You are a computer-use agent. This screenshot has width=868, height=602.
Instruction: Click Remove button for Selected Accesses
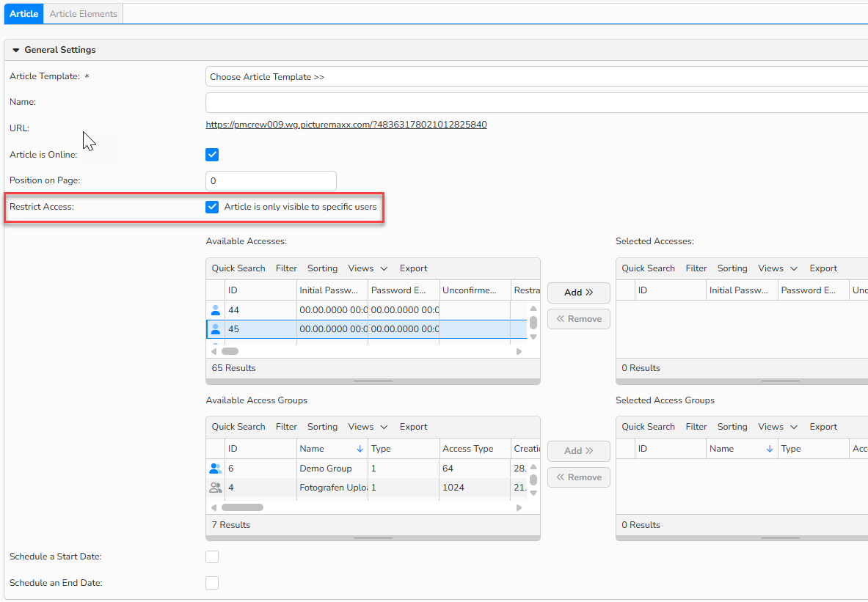[x=578, y=319]
